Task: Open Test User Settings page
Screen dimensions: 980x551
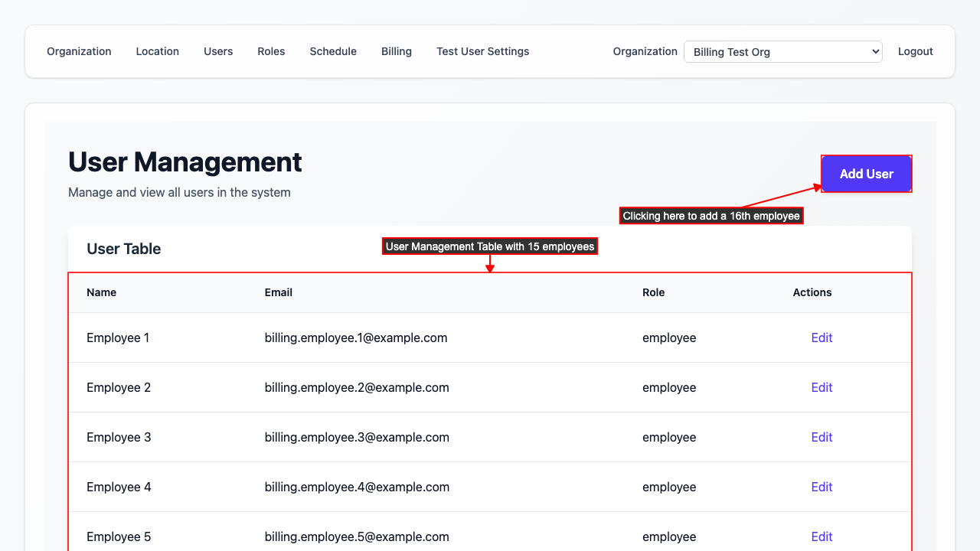Action: pyautogui.click(x=482, y=51)
